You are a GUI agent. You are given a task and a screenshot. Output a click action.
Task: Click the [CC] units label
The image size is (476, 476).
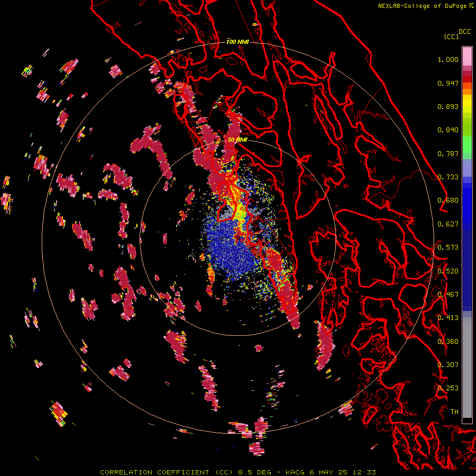coord(452,36)
